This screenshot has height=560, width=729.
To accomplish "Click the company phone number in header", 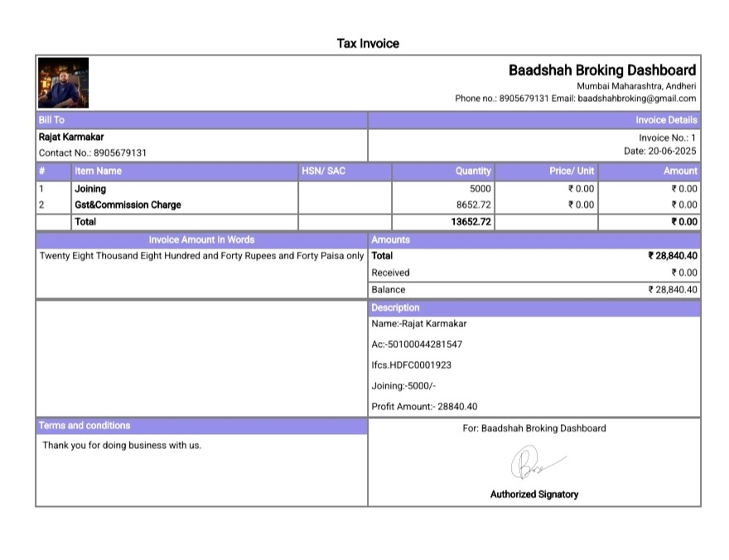I will pyautogui.click(x=524, y=99).
